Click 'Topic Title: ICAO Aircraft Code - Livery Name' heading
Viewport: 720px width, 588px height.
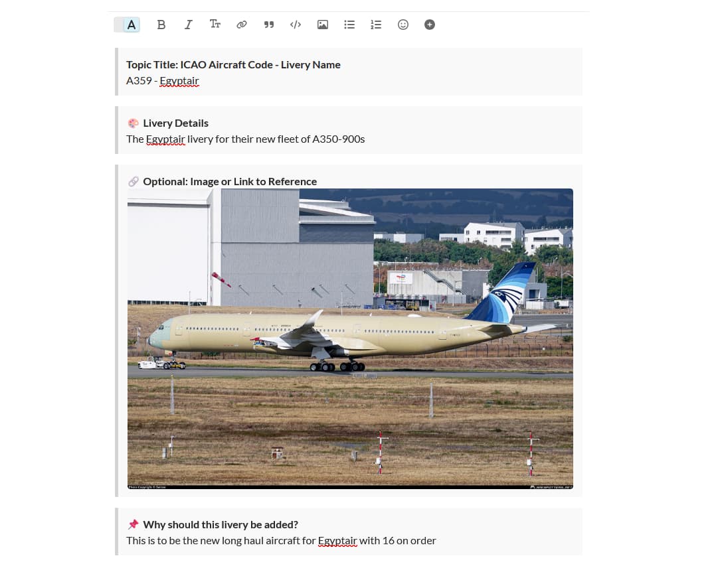(x=233, y=64)
